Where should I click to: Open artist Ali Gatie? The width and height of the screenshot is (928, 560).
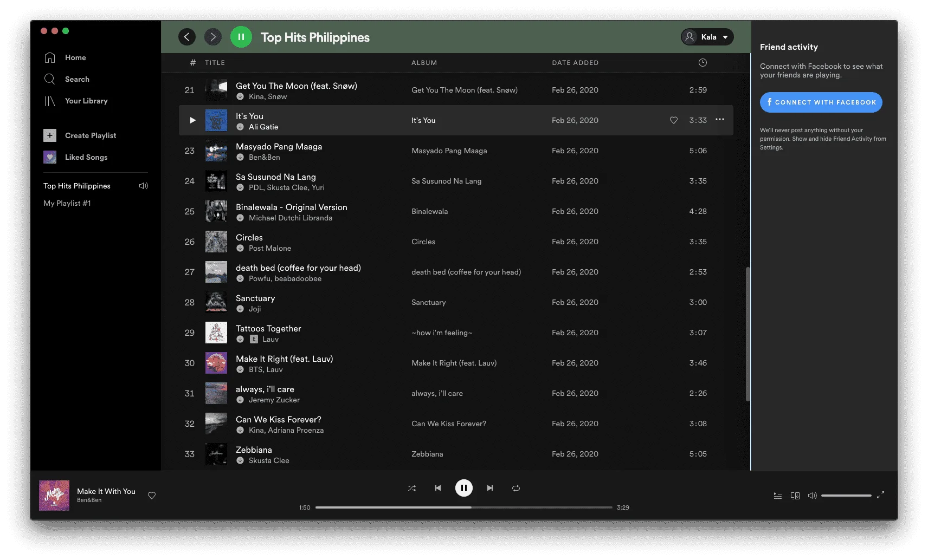(263, 127)
